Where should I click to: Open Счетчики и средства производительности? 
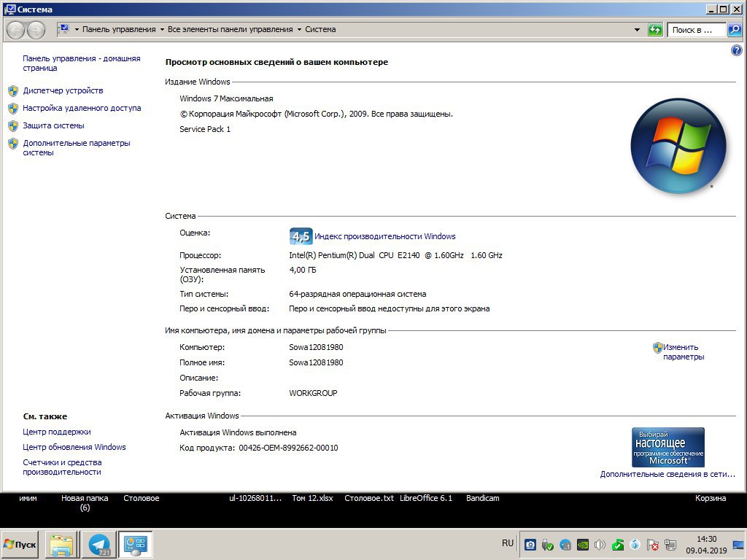tap(62, 467)
